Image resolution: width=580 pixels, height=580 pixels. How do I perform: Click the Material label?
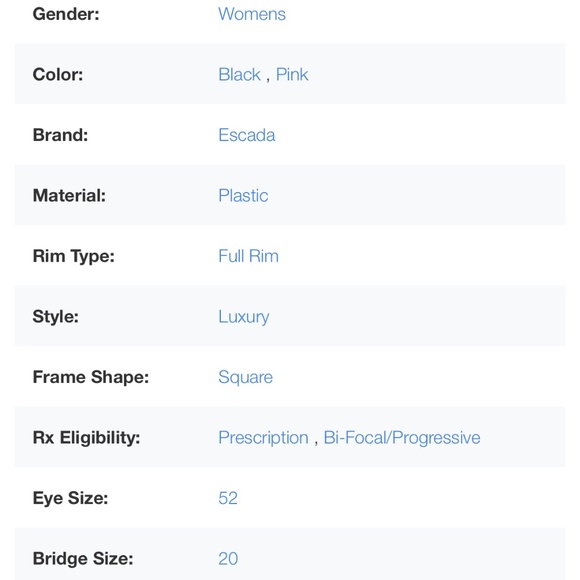point(69,195)
